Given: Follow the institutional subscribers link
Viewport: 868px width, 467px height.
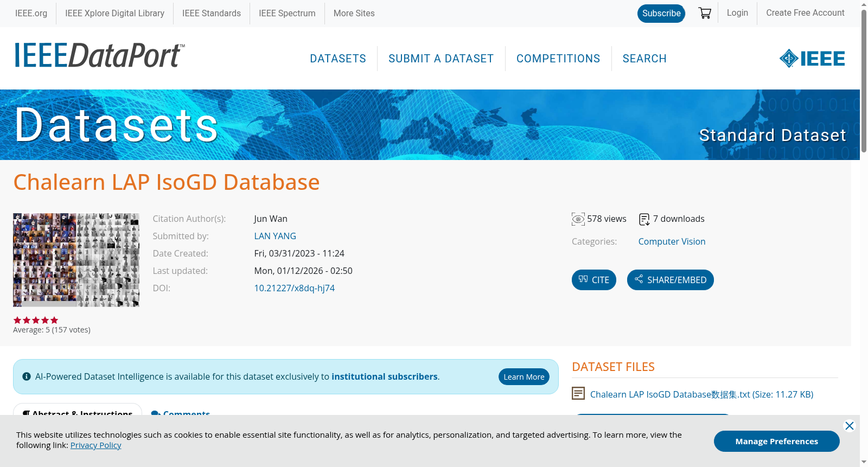Looking at the screenshot, I should [385, 376].
